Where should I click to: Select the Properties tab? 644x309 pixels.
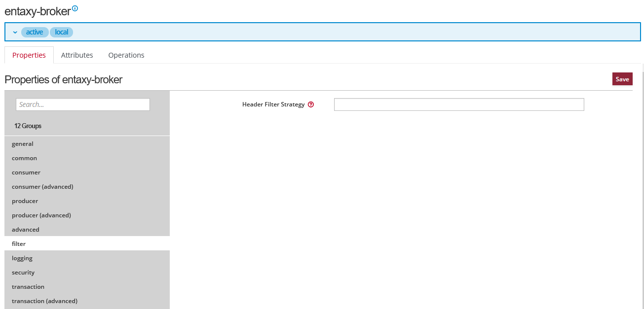(x=29, y=55)
